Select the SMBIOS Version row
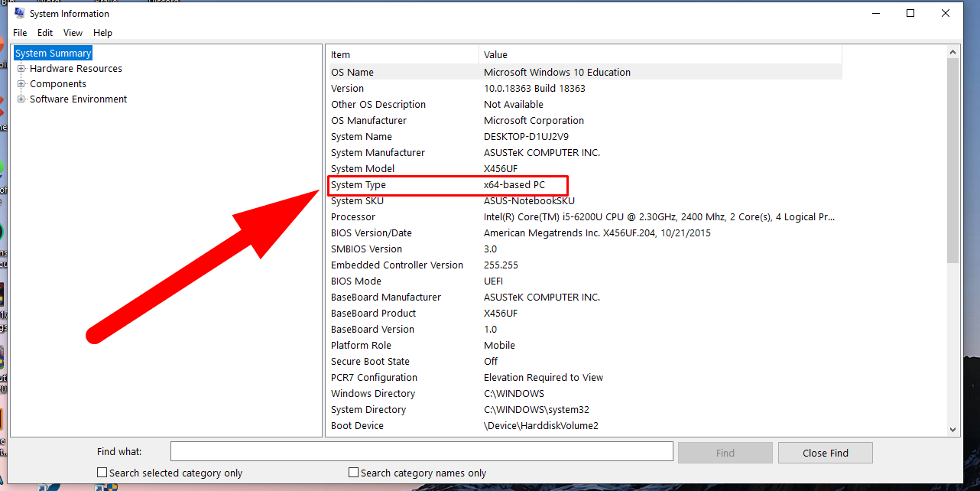The height and width of the screenshot is (491, 980). 586,249
